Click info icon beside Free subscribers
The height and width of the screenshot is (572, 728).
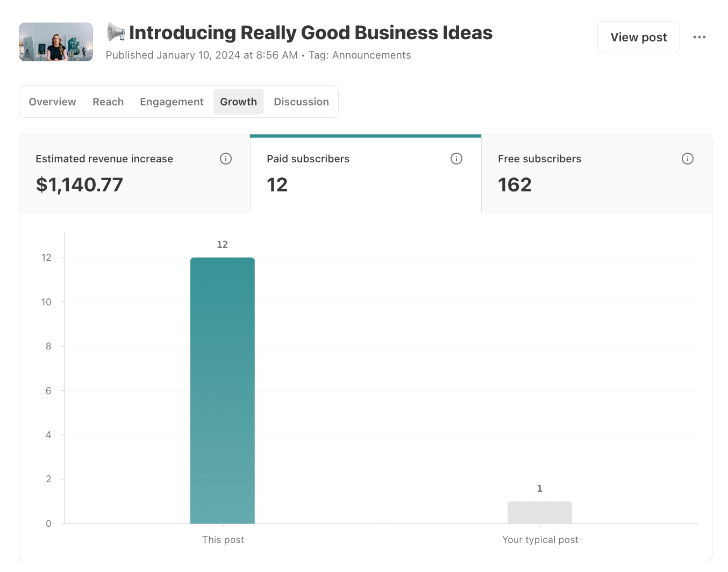point(687,159)
